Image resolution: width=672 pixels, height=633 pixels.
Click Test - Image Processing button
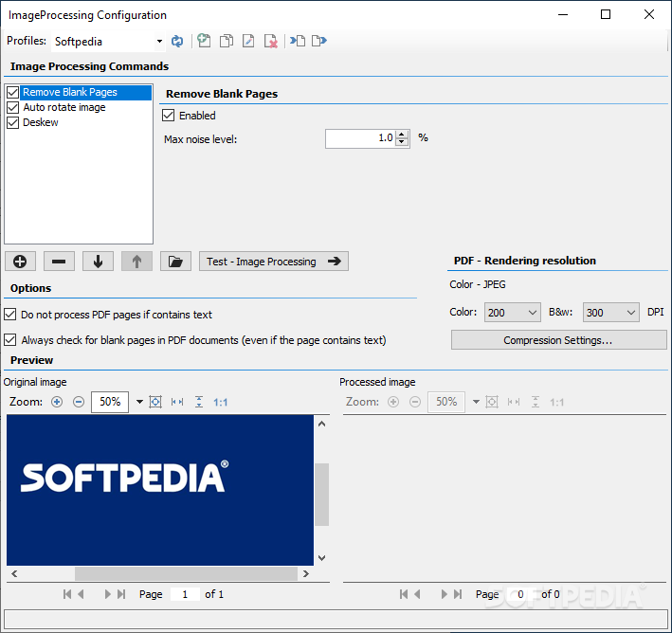[274, 262]
